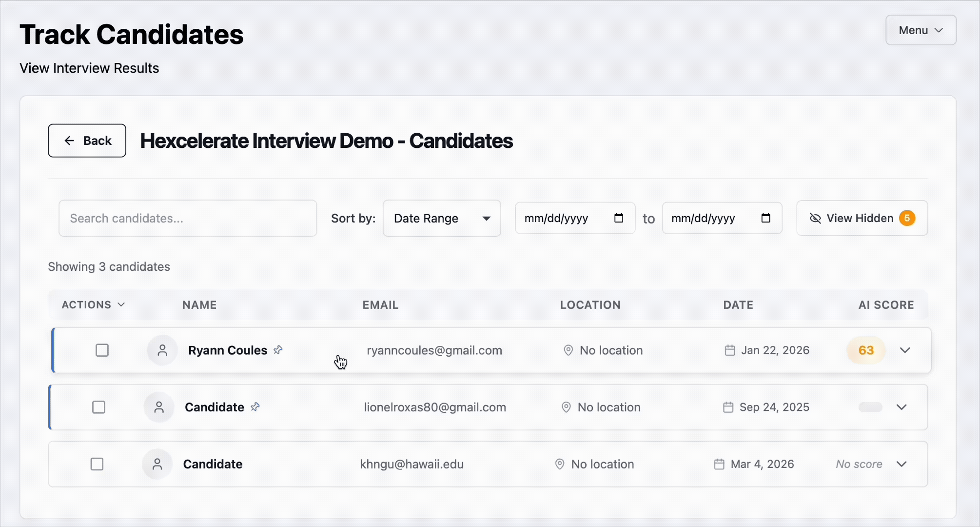Viewport: 980px width, 527px height.
Task: Click the eye icon on View Hidden button
Action: 815,218
